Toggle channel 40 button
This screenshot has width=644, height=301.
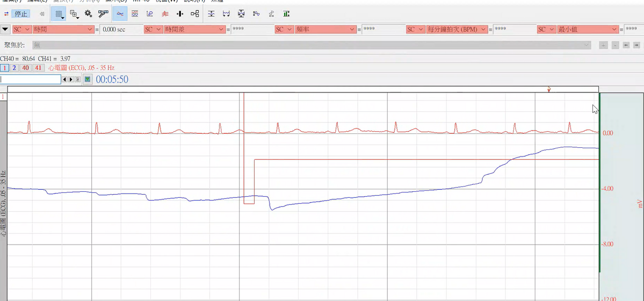(x=26, y=68)
